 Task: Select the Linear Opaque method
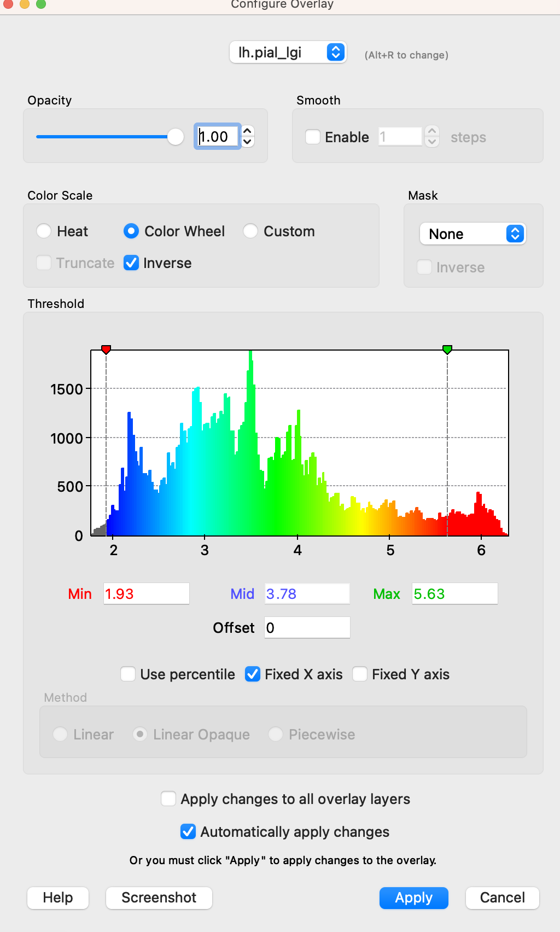point(140,734)
